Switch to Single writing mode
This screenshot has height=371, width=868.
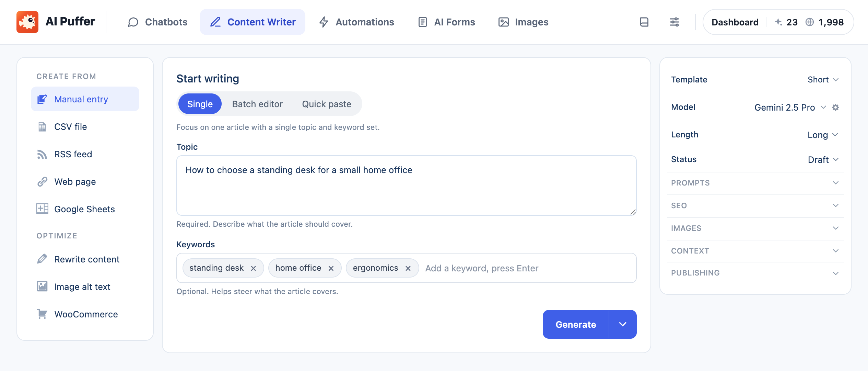coord(200,104)
